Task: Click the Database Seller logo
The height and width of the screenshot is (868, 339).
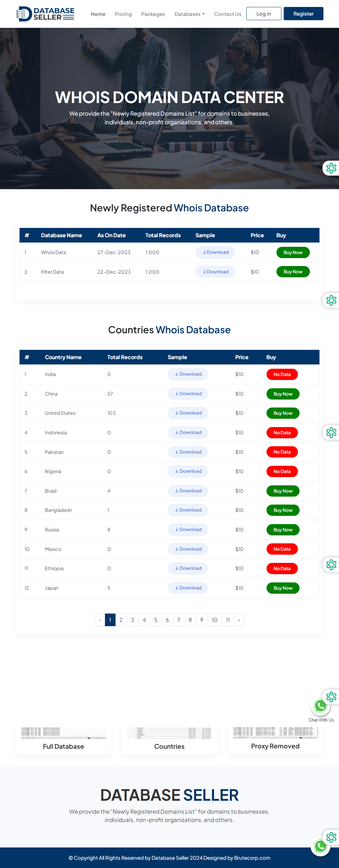Action: click(x=45, y=14)
